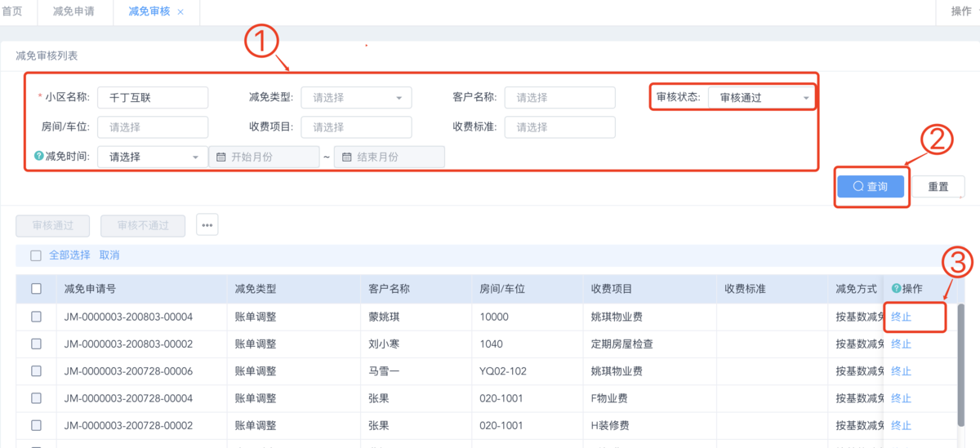Screen dimensions: 980x448
Task: Click the 减免申请号 column header
Action: 140,289
